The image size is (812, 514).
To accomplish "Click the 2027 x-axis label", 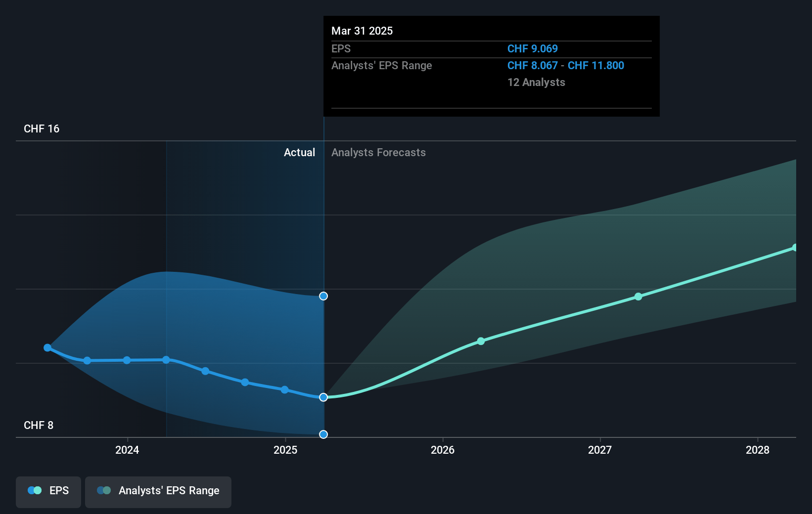I will pyautogui.click(x=600, y=450).
